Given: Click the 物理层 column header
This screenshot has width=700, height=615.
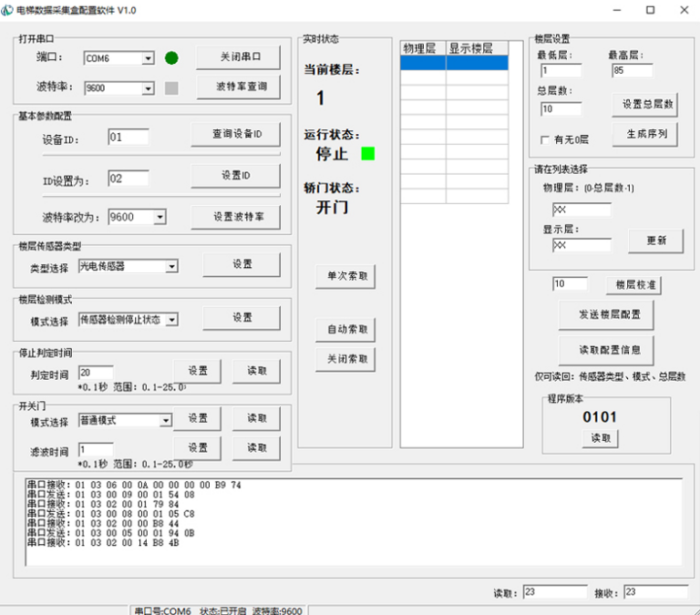Looking at the screenshot, I should [423, 48].
